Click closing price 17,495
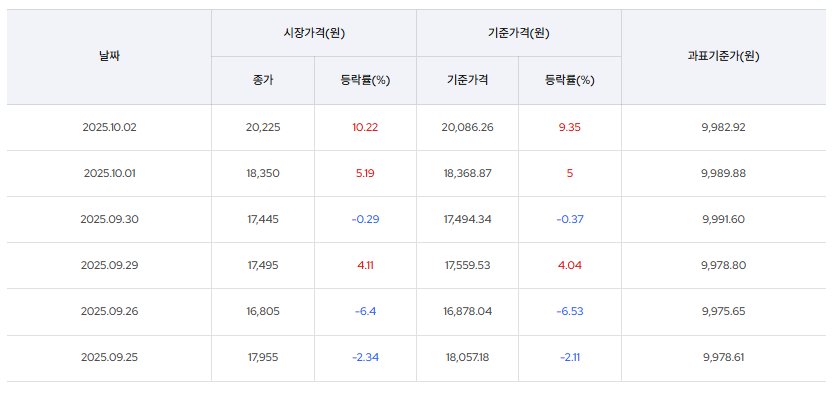Viewport: 835px width, 395px height. 263,265
